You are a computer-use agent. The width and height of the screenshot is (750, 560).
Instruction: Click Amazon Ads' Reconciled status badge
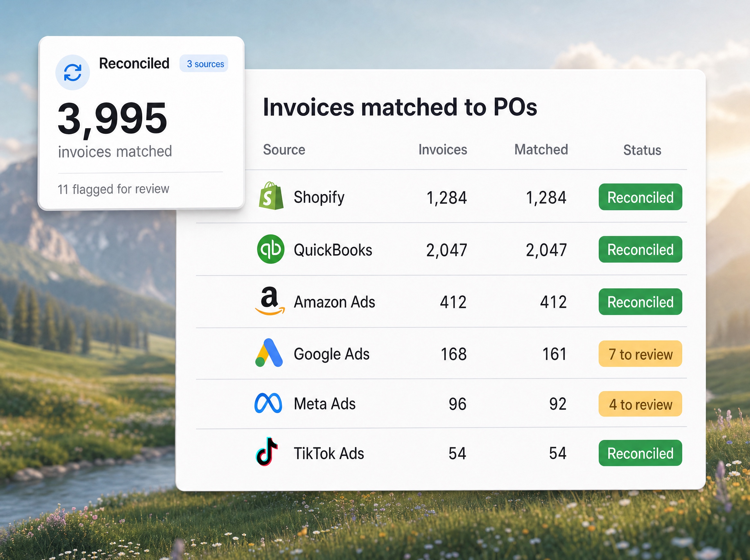[x=640, y=302]
